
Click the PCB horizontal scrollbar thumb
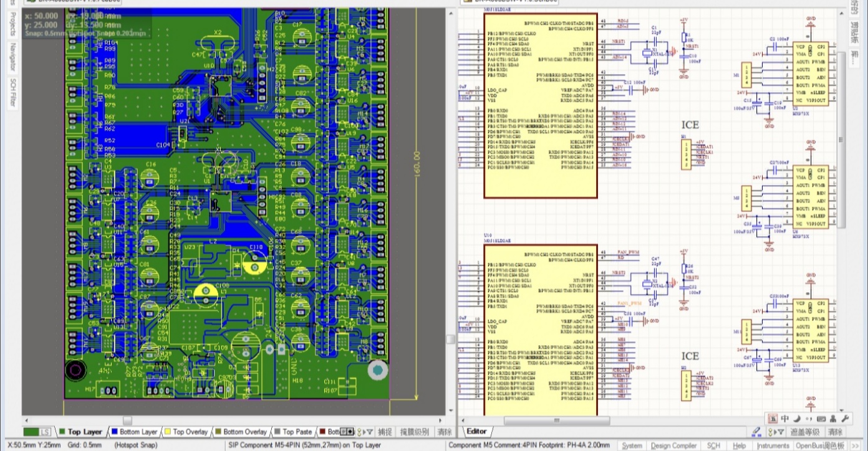click(127, 420)
